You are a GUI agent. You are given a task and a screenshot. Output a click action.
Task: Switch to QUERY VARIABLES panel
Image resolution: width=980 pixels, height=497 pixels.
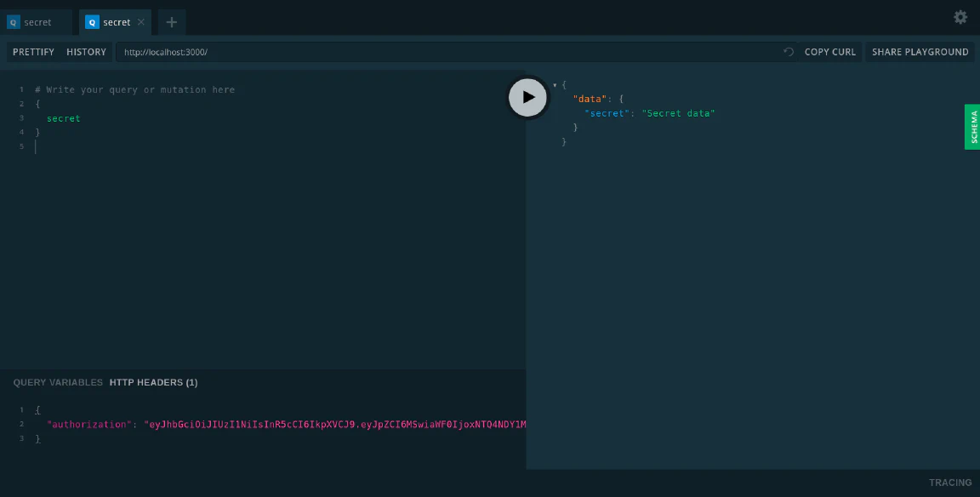(x=58, y=383)
